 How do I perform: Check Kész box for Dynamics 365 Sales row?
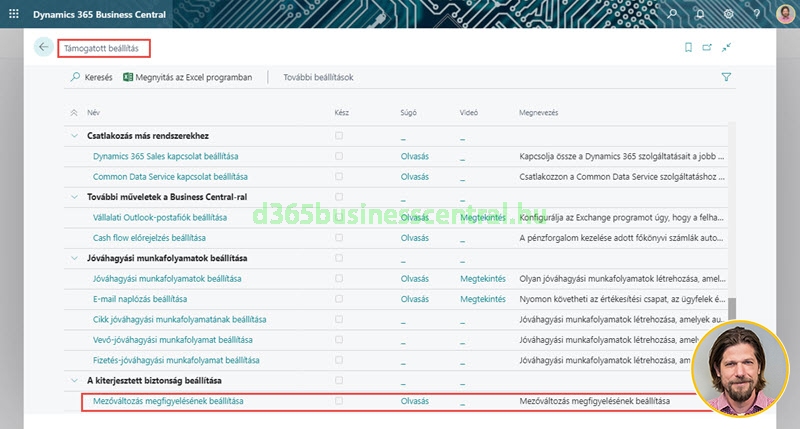coord(339,156)
